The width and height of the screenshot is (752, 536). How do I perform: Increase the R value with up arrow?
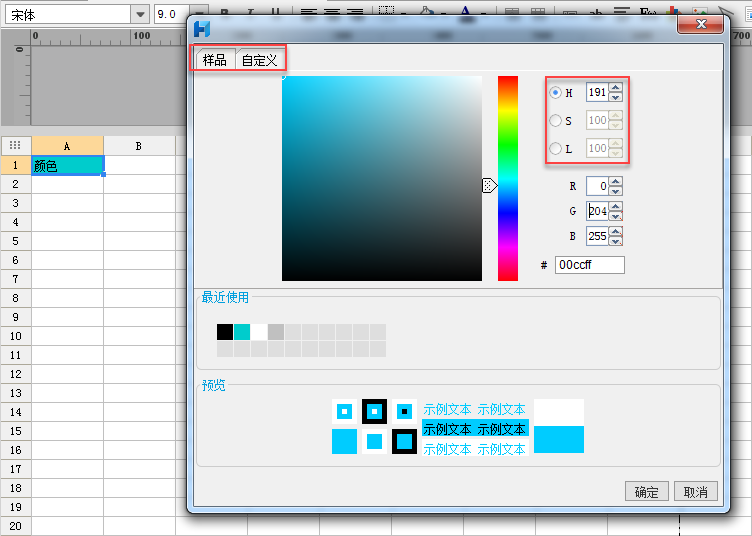(616, 182)
